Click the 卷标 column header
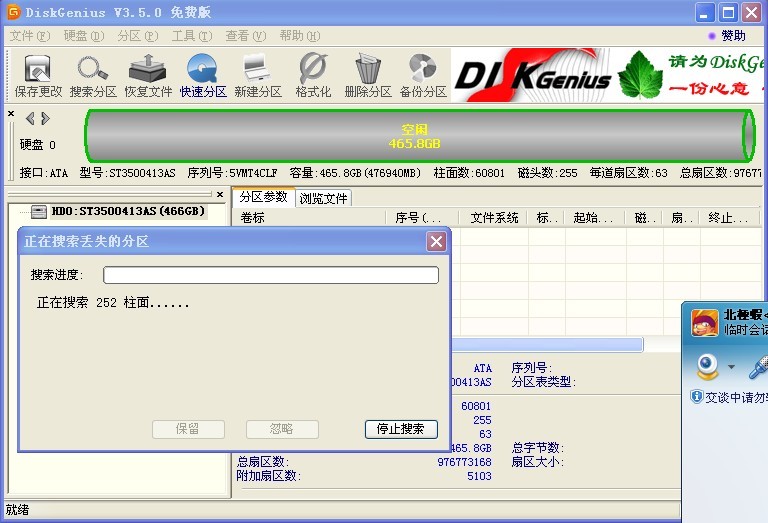This screenshot has height=523, width=768. [311, 217]
